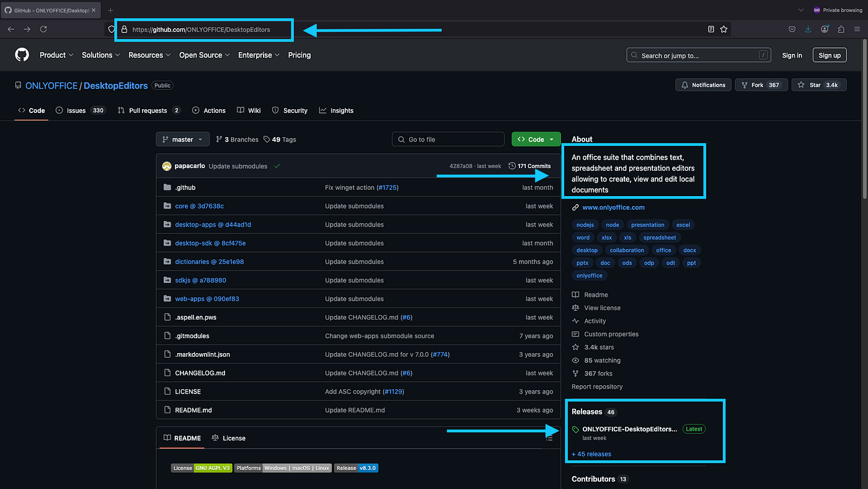The height and width of the screenshot is (489, 868).
Task: Fork the repository with the Fork button
Action: 761,85
